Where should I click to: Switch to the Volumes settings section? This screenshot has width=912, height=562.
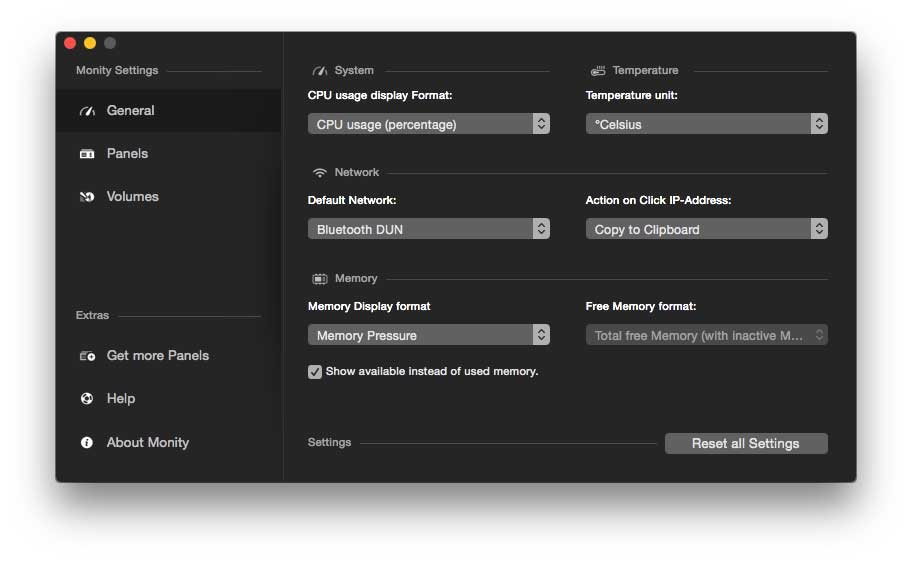(132, 197)
